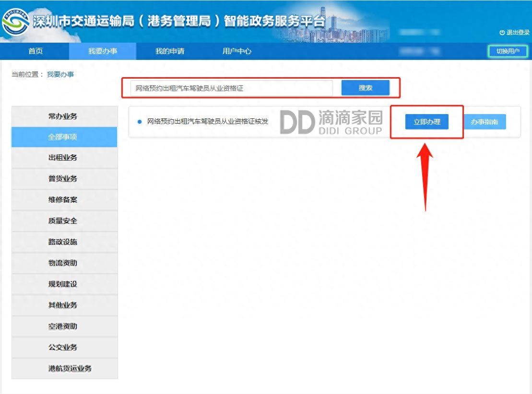Click the platform logo icon
Screen dimensions: 532x394
pyautogui.click(x=15, y=22)
